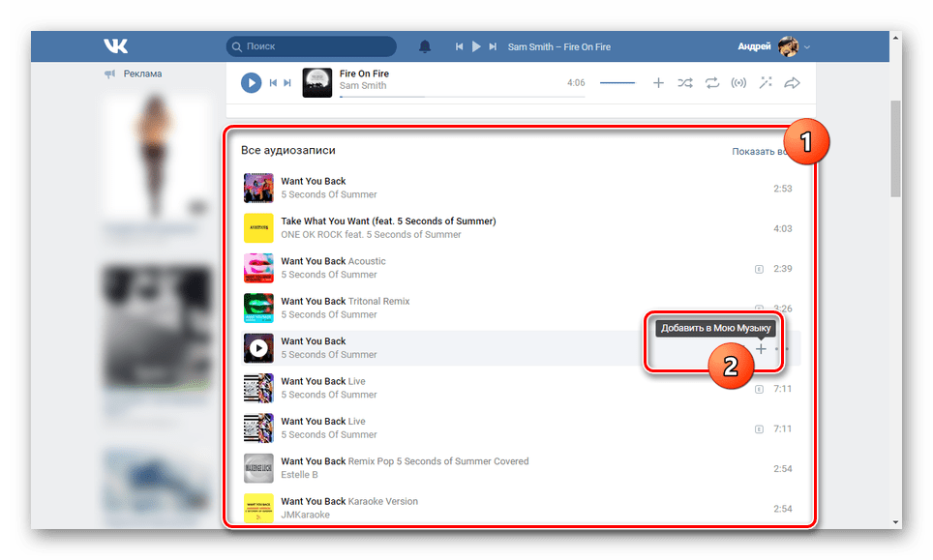This screenshot has width=933, height=560.
Task: Open 5 Seconds Of Summer under Tritonal Remix
Action: click(329, 315)
